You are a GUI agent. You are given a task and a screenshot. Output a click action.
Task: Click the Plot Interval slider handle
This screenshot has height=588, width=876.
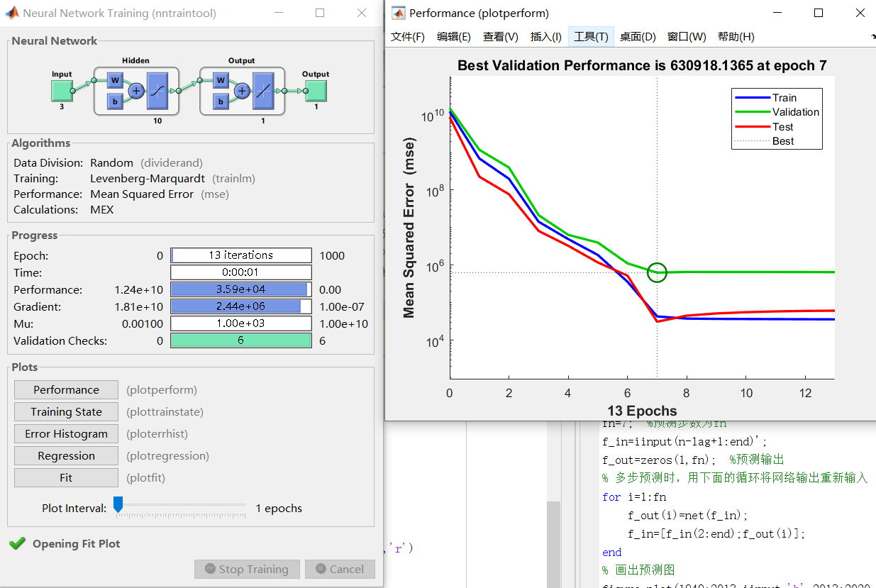pyautogui.click(x=118, y=504)
